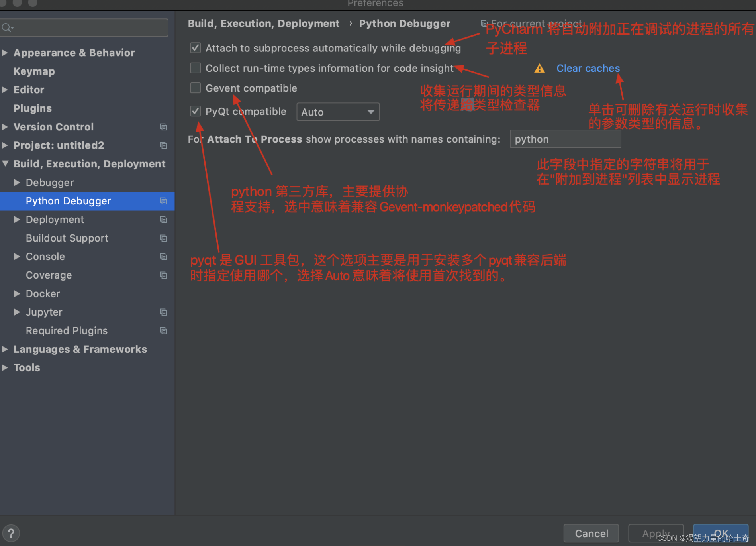Expand the Editor section
This screenshot has height=546, width=756.
[5, 90]
